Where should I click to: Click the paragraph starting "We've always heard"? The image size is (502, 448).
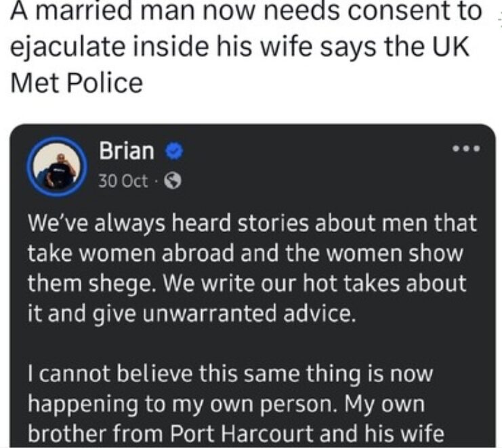click(251, 269)
